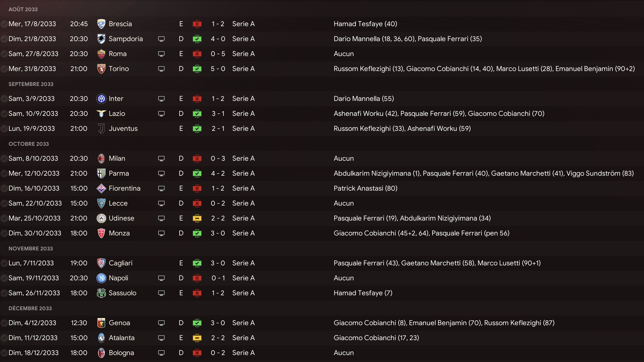Click the Monza club crest

coord(101,233)
